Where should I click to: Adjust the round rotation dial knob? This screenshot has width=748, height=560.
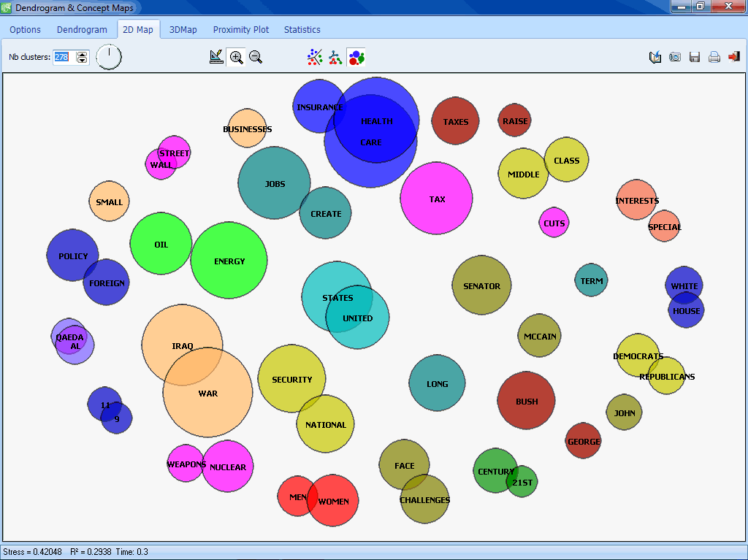coord(109,57)
